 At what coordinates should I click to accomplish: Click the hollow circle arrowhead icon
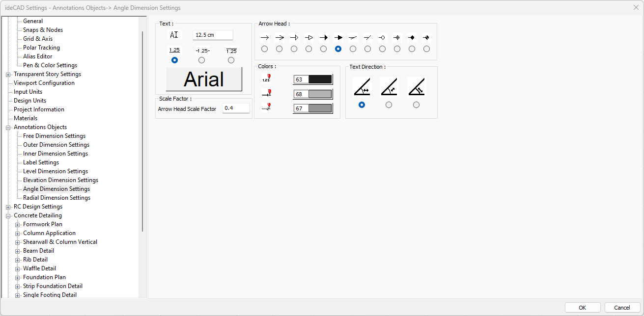point(383,37)
